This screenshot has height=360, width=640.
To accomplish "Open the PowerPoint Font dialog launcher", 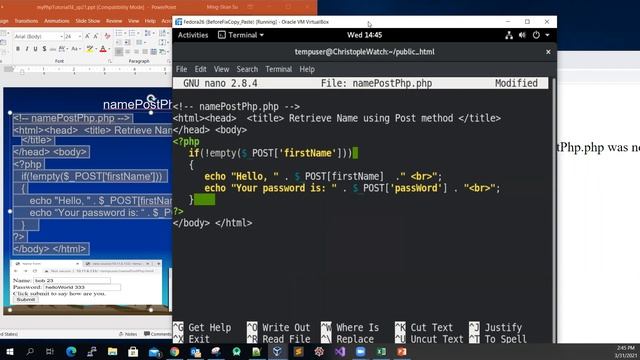I will click(110, 61).
